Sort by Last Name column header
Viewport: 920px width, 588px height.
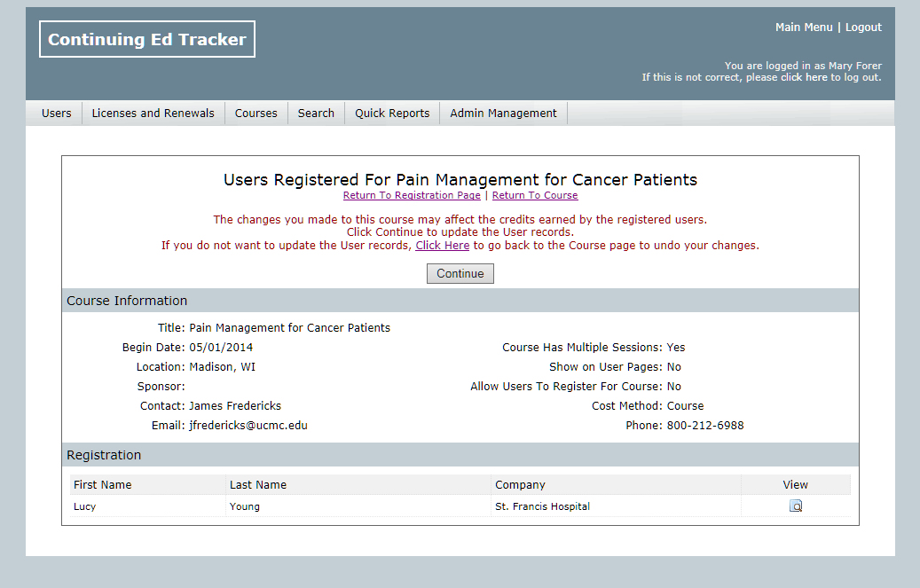coord(258,485)
